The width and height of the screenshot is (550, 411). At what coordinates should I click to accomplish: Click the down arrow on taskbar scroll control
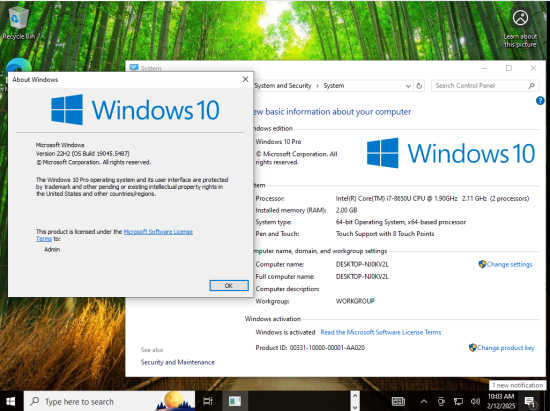click(x=355, y=407)
